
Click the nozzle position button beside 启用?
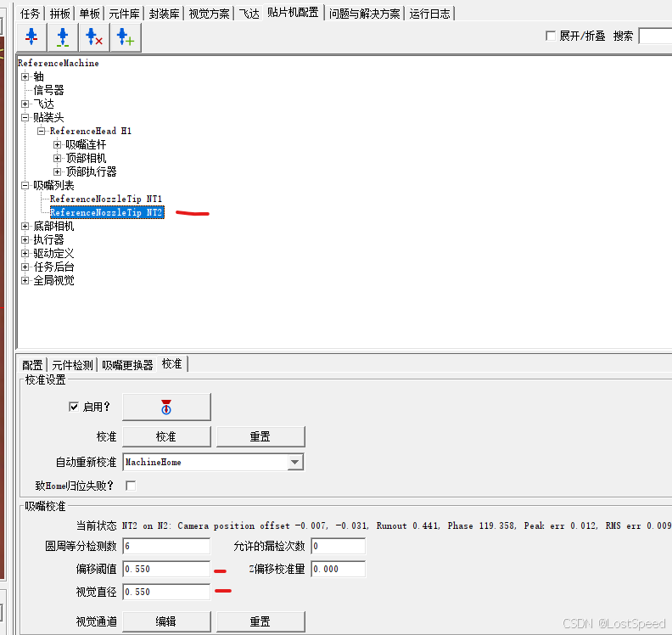[x=166, y=407]
